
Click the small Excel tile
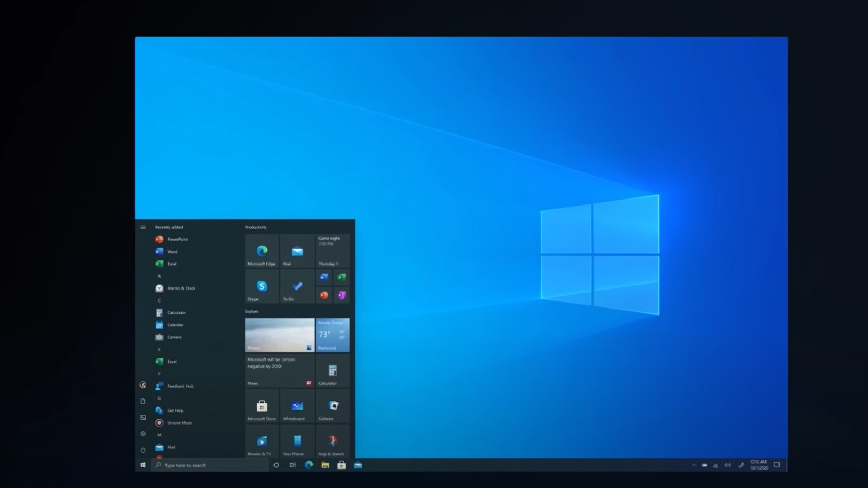pos(342,278)
